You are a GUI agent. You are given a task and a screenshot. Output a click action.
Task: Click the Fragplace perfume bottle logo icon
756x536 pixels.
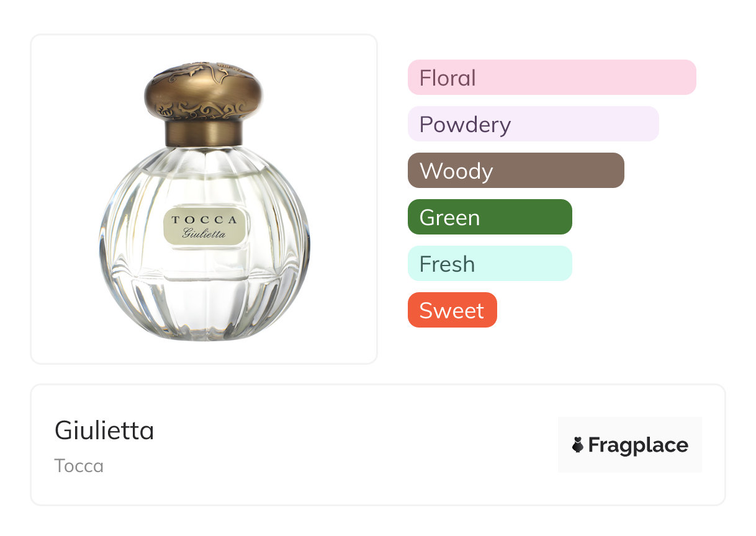tap(578, 445)
